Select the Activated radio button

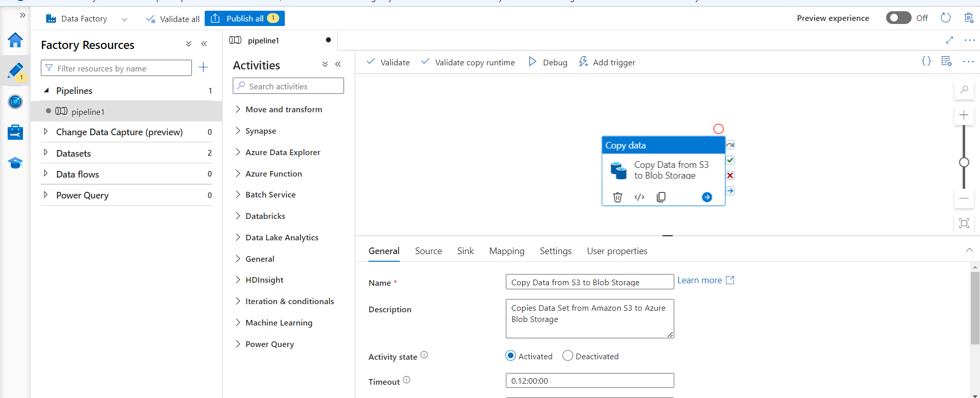coord(510,356)
